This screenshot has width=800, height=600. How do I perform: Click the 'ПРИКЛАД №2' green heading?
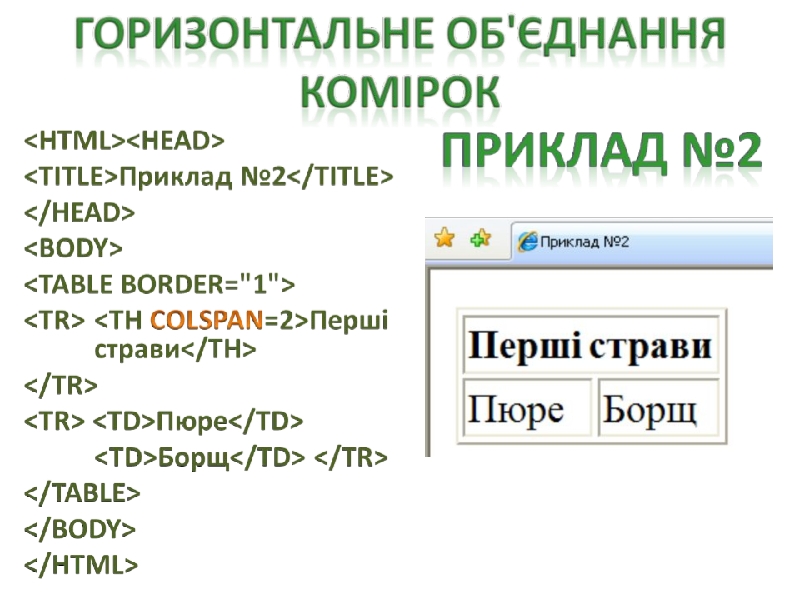point(602,151)
